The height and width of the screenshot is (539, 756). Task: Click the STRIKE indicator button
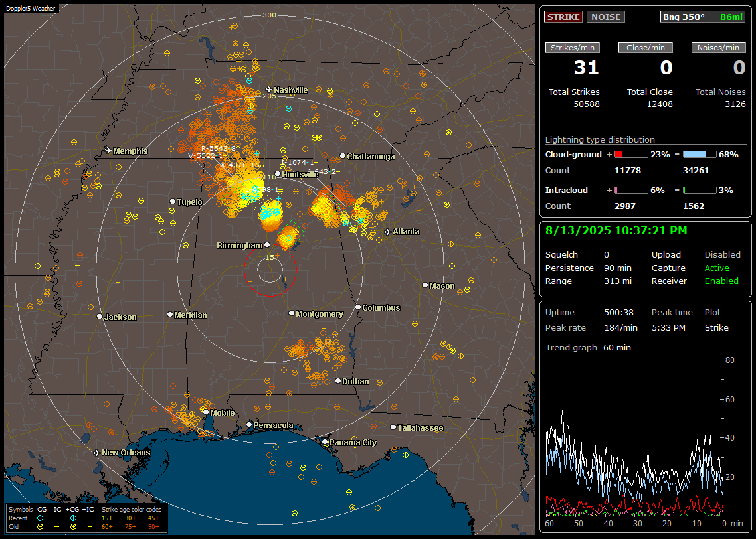[x=563, y=17]
